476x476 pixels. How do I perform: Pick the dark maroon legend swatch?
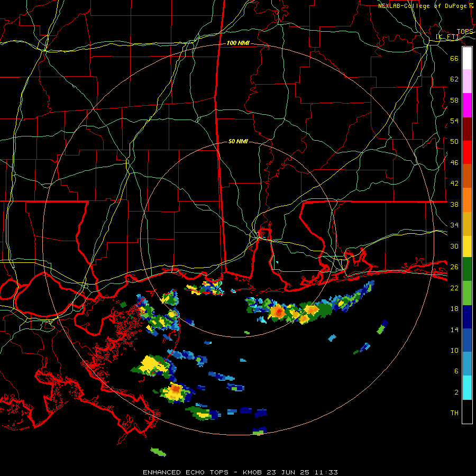467,129
